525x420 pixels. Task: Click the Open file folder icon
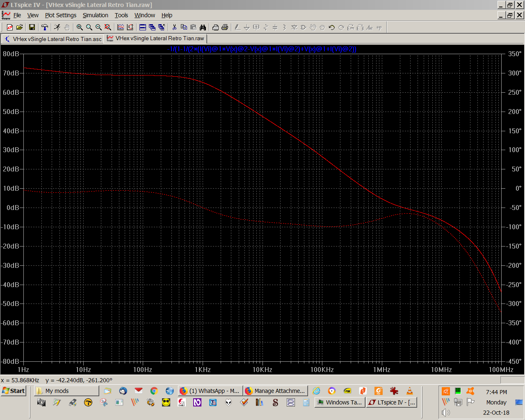tap(19, 27)
